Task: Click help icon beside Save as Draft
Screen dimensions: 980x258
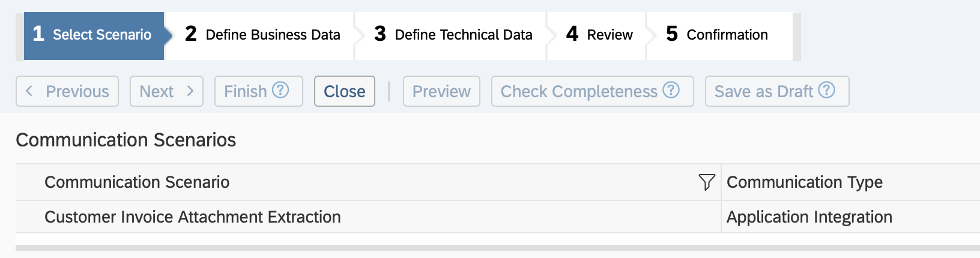Action: coord(827,90)
